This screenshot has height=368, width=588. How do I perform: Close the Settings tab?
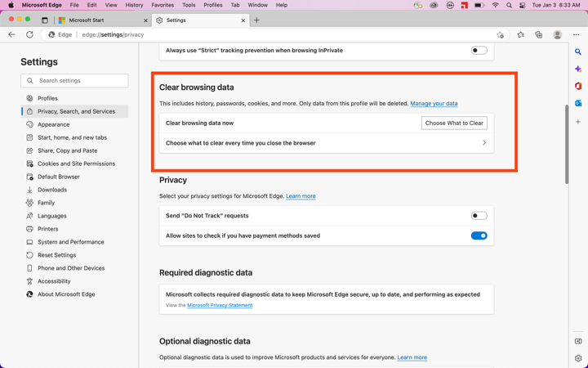[243, 20]
